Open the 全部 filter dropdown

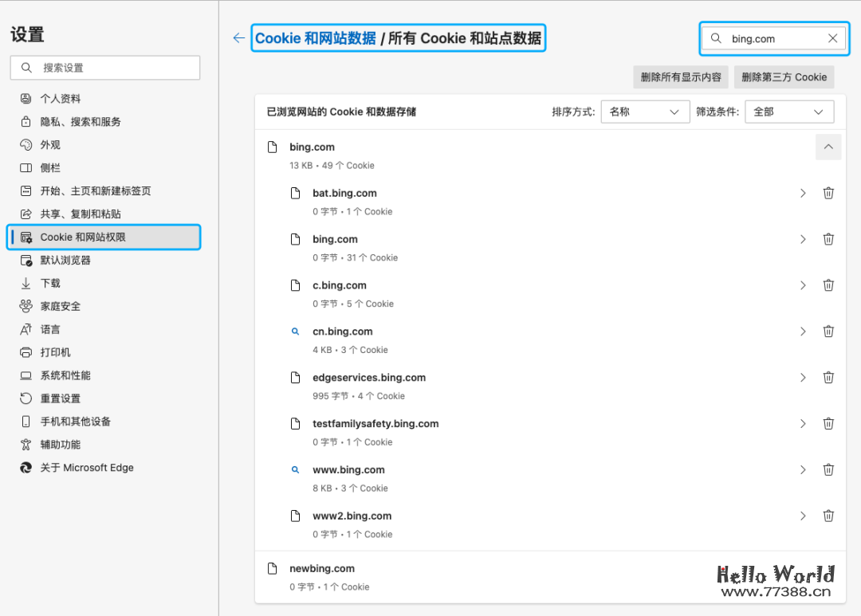tap(789, 112)
